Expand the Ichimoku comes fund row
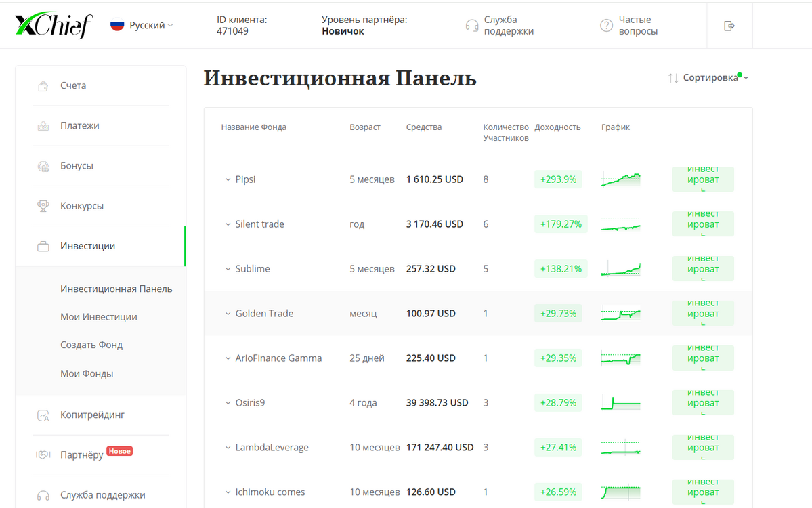Image resolution: width=812 pixels, height=508 pixels. [x=228, y=492]
